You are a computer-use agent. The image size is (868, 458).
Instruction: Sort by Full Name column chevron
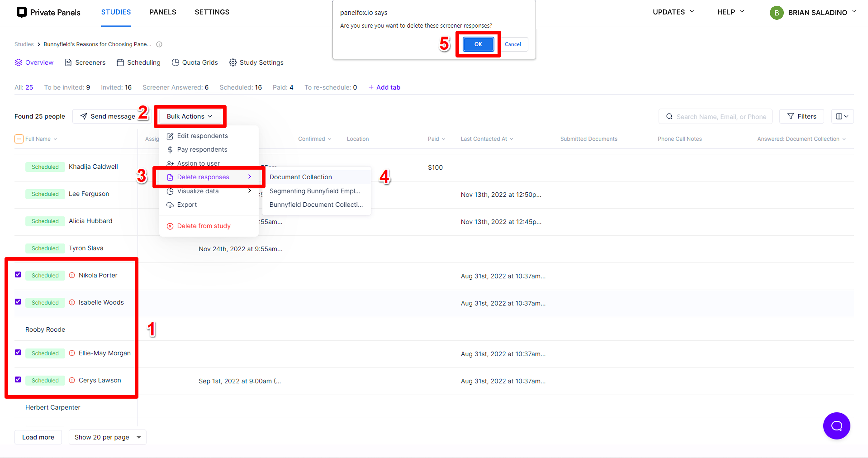pyautogui.click(x=55, y=139)
